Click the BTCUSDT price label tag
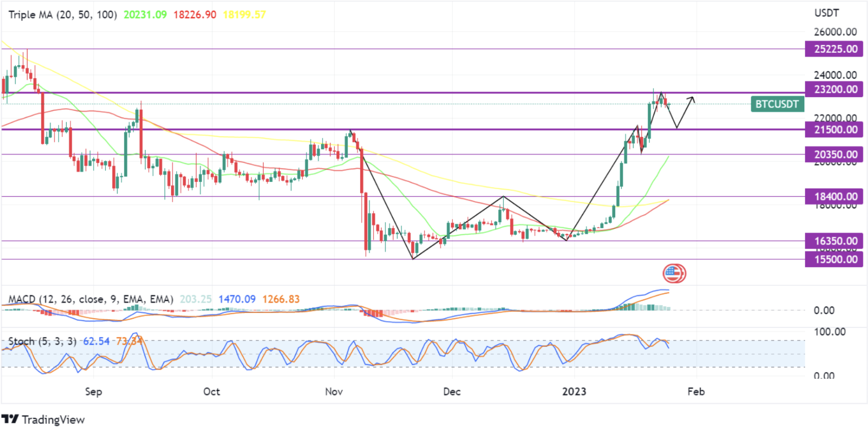868x431 pixels. (x=777, y=104)
